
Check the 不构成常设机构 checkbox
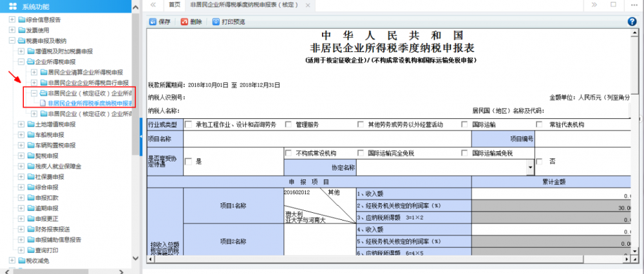[289, 154]
